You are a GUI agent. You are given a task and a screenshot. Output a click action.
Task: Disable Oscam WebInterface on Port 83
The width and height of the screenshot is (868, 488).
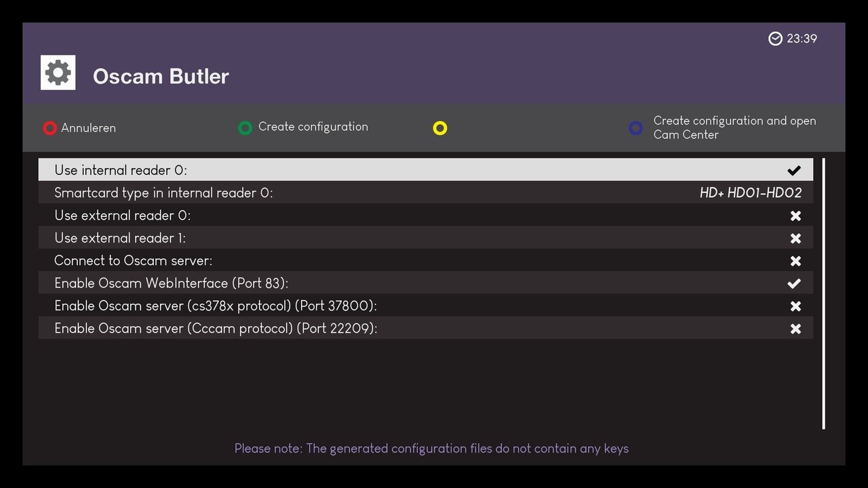tap(794, 283)
